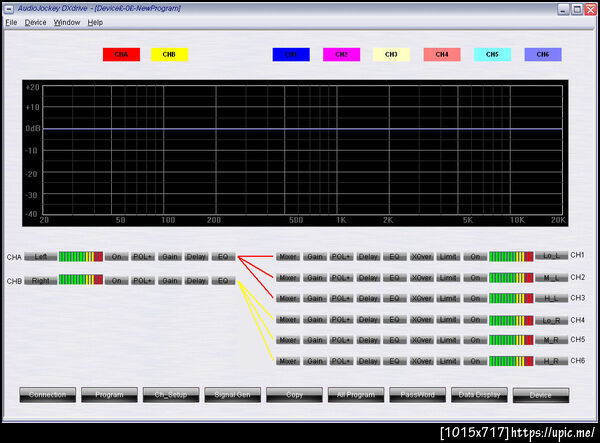
Task: Toggle POL+ polarity on CH3
Action: click(x=341, y=298)
